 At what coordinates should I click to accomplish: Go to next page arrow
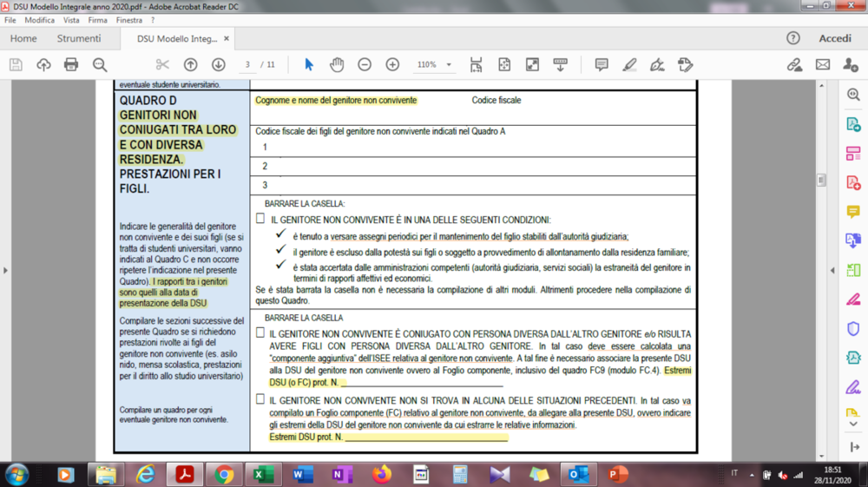tap(218, 65)
